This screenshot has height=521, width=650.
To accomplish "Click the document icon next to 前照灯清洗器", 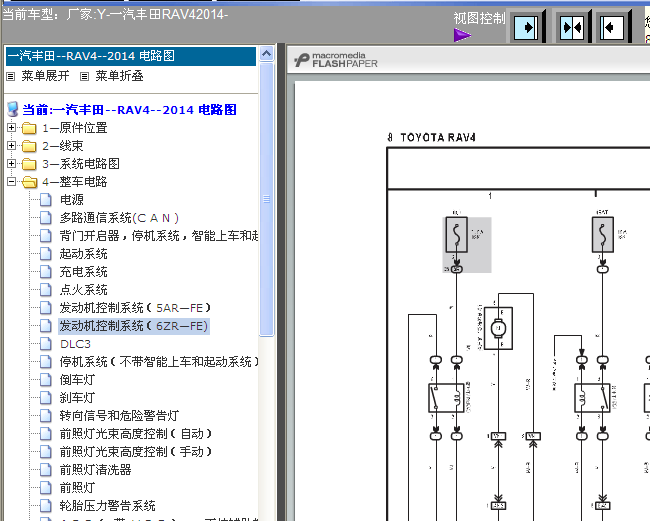I will click(x=46, y=470).
